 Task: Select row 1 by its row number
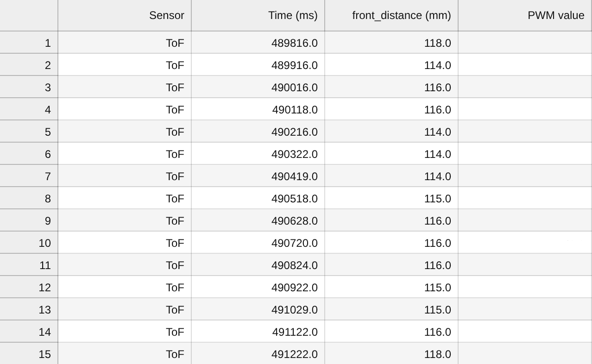29,43
